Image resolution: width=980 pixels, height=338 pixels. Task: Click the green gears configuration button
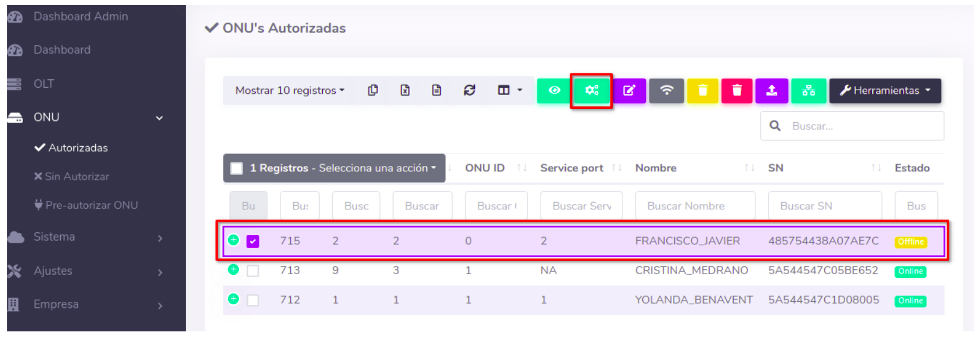coord(591,90)
